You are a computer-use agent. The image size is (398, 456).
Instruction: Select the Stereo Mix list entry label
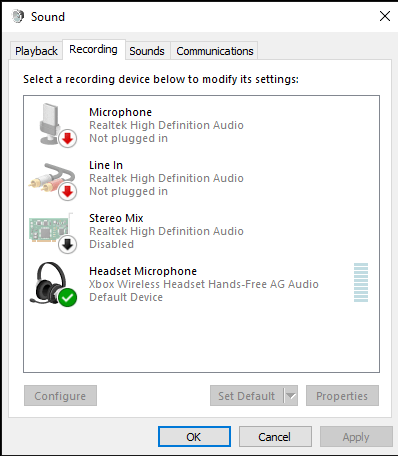point(116,218)
